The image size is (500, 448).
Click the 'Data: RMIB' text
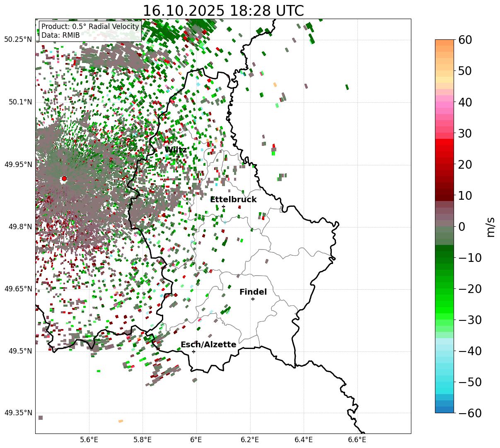(60, 36)
